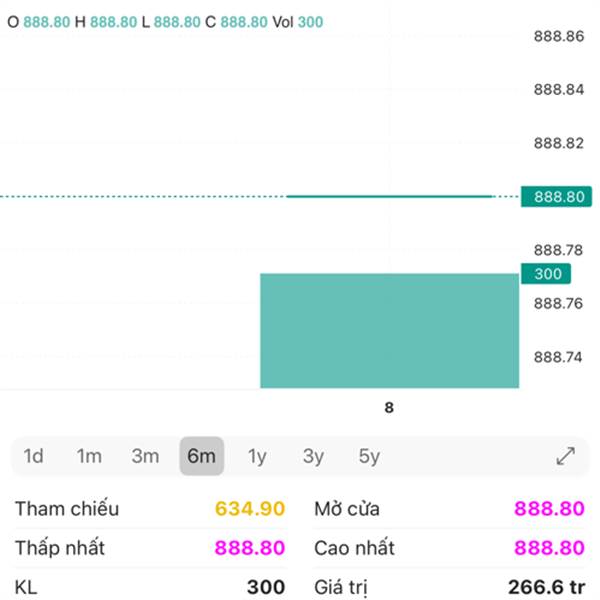
Task: Click Tham chiếu value 634.90
Action: [250, 509]
